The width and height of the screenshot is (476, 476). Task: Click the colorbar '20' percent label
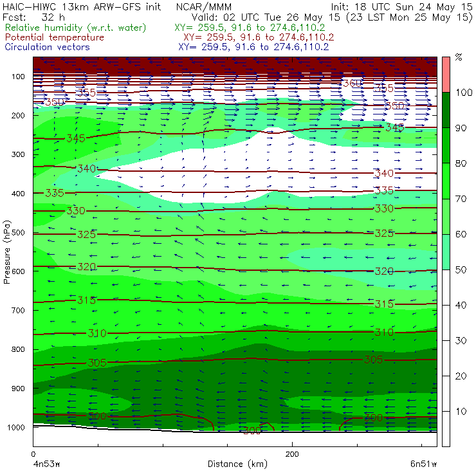coord(461,376)
